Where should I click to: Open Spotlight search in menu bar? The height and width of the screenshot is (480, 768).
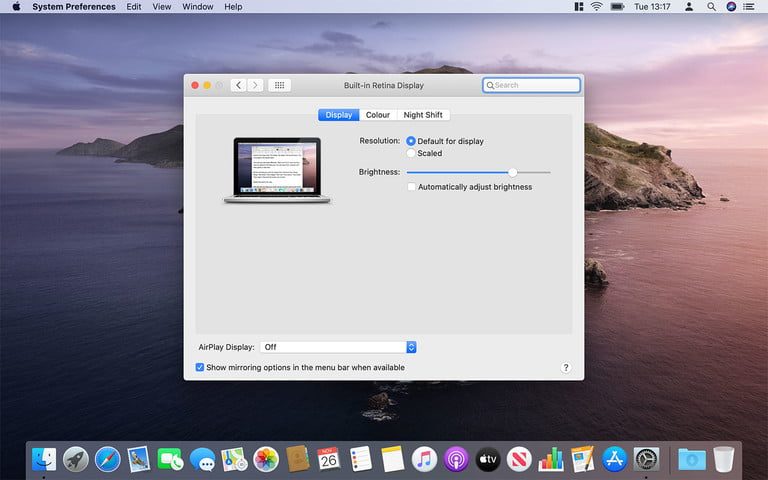(711, 6)
